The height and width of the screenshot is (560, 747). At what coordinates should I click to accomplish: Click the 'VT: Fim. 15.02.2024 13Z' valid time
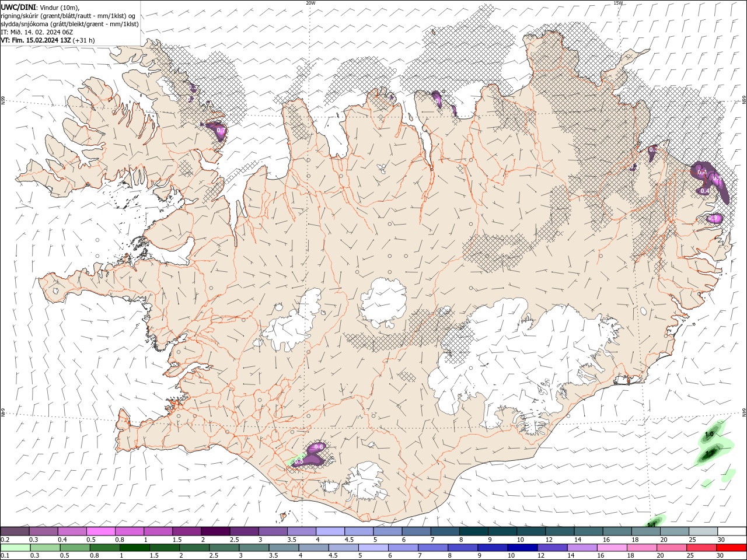pyautogui.click(x=36, y=40)
